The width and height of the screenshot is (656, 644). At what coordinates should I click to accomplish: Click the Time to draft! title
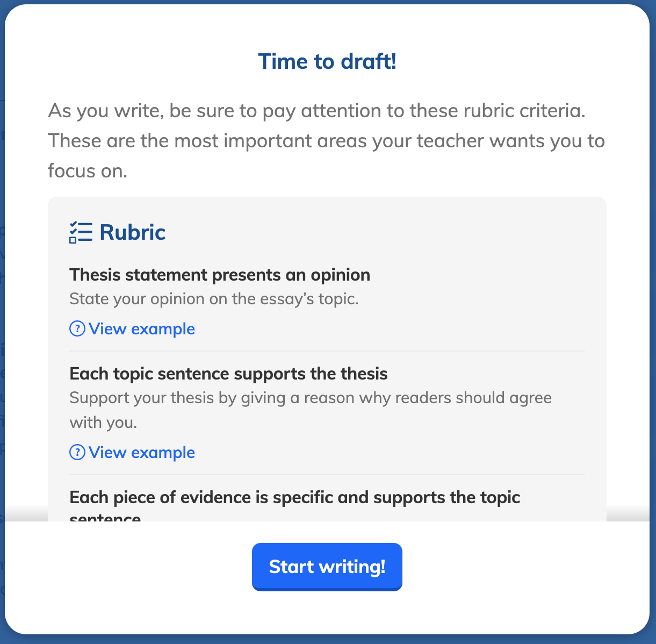327,61
